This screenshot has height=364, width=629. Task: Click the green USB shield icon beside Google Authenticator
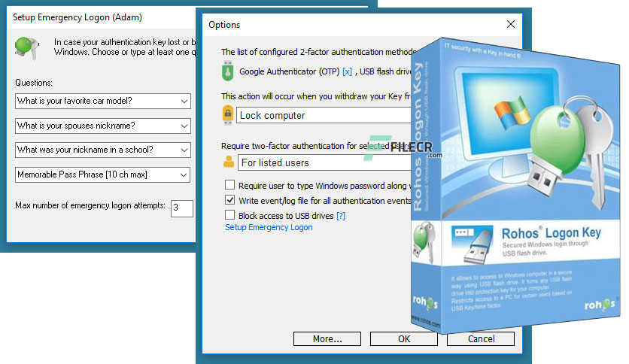[x=227, y=71]
